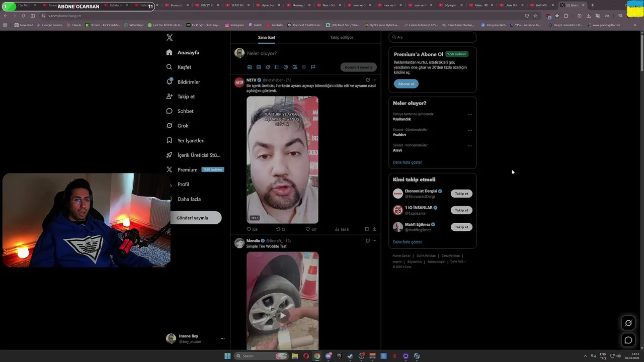Open more options on Mendix post
Viewport: 644px width, 362px height.
tap(374, 241)
